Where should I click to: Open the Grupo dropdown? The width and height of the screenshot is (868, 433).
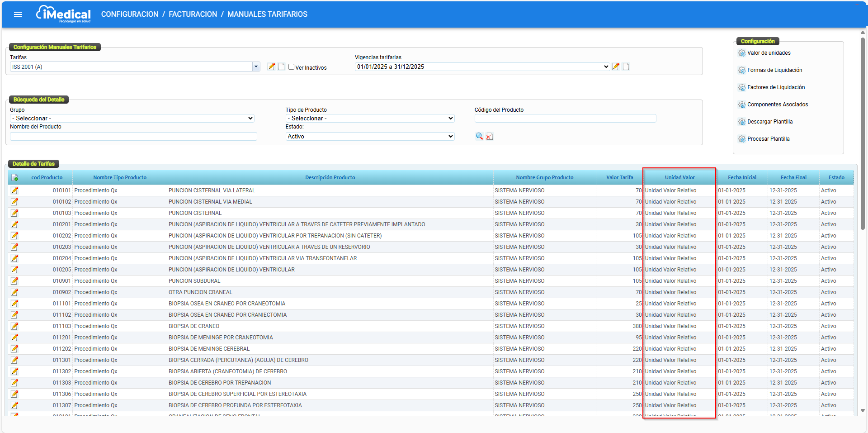click(x=132, y=118)
